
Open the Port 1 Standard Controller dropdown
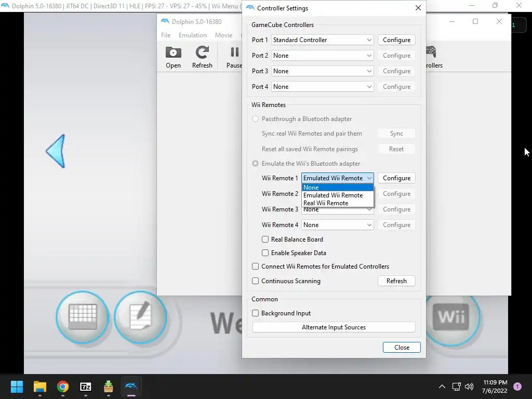click(x=322, y=40)
